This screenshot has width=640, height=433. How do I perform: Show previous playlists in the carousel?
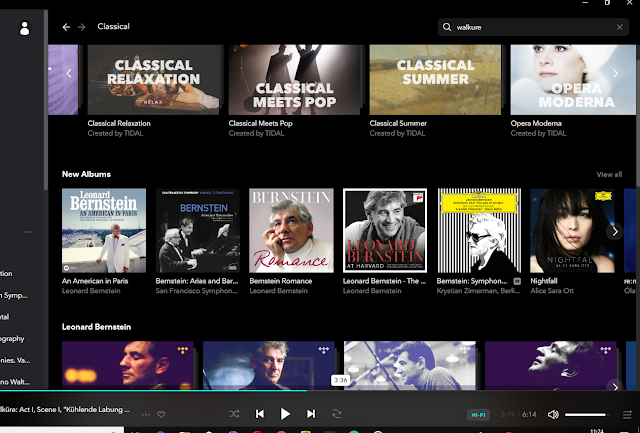[69, 73]
